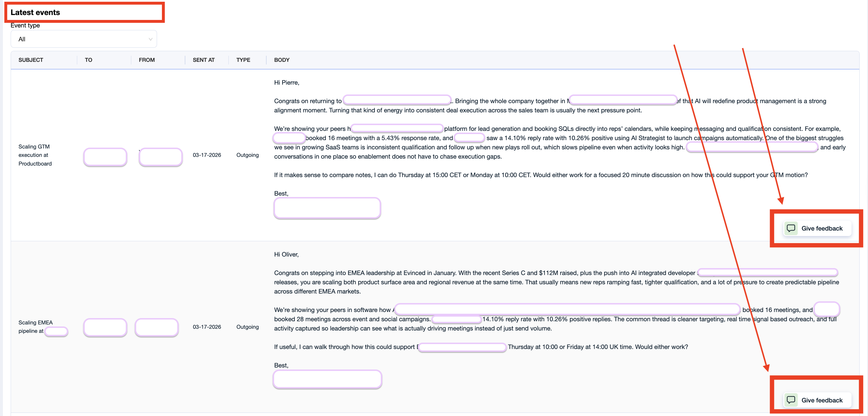The width and height of the screenshot is (868, 416).
Task: Click "Congrats on returning to" in Pierre's email
Action: coord(308,101)
